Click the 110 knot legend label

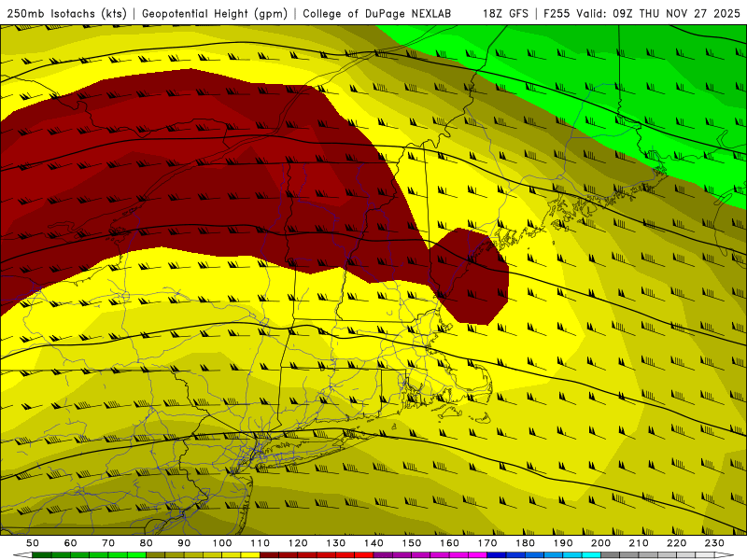(x=261, y=543)
